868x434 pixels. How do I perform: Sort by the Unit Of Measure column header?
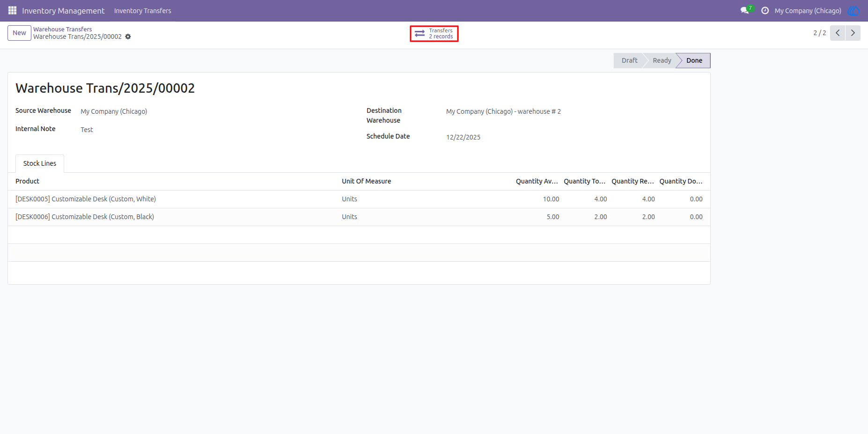[366, 181]
